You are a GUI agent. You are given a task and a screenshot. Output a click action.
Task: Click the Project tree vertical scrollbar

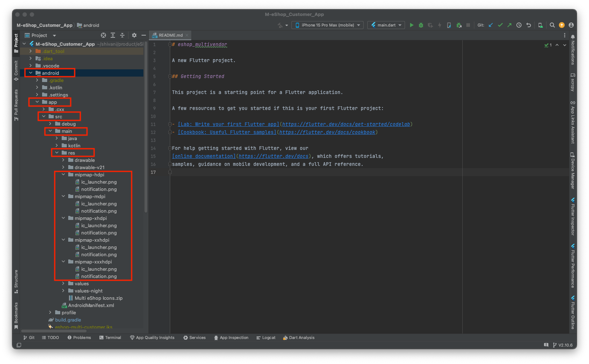point(146,127)
